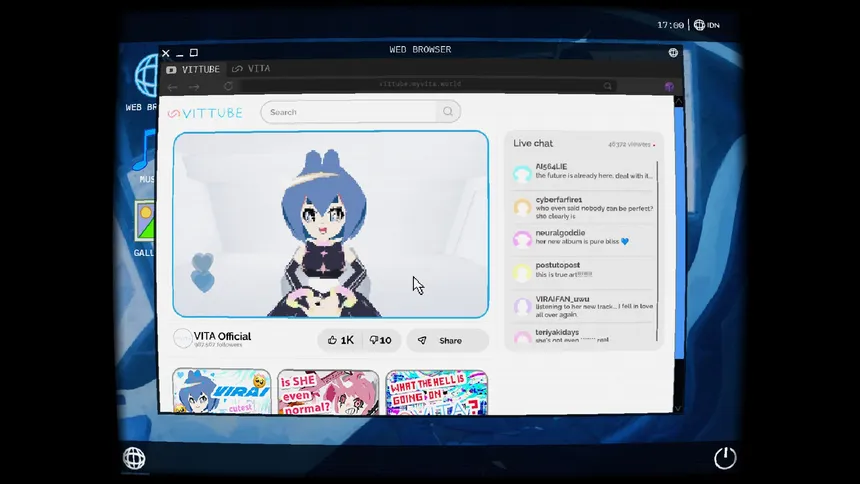
Task: Click the globe icon in browser title bar
Action: (x=673, y=52)
